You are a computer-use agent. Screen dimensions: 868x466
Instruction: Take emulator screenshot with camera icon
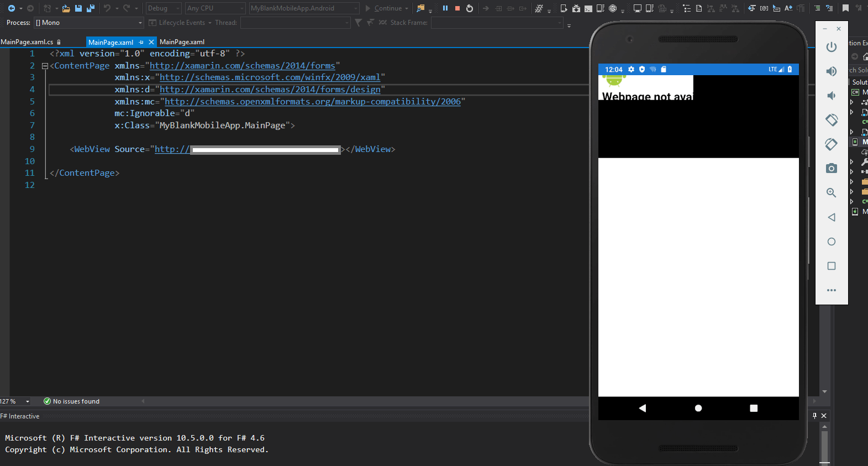pyautogui.click(x=831, y=169)
